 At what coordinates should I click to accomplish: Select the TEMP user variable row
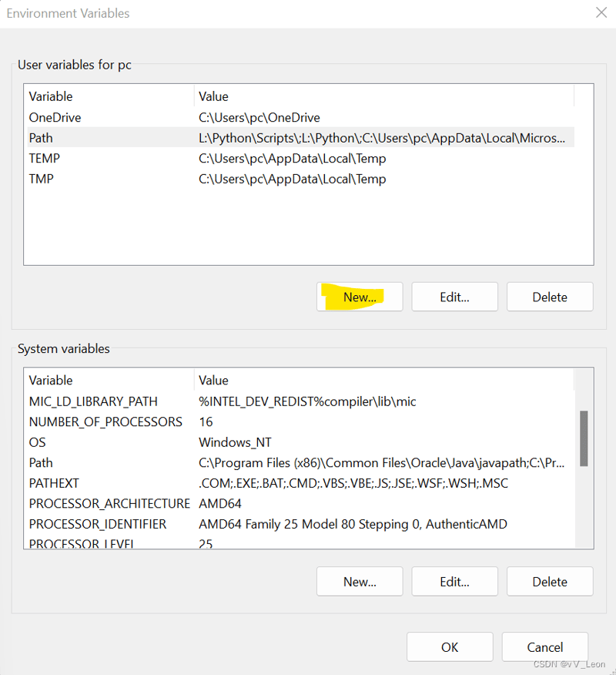pyautogui.click(x=301, y=159)
